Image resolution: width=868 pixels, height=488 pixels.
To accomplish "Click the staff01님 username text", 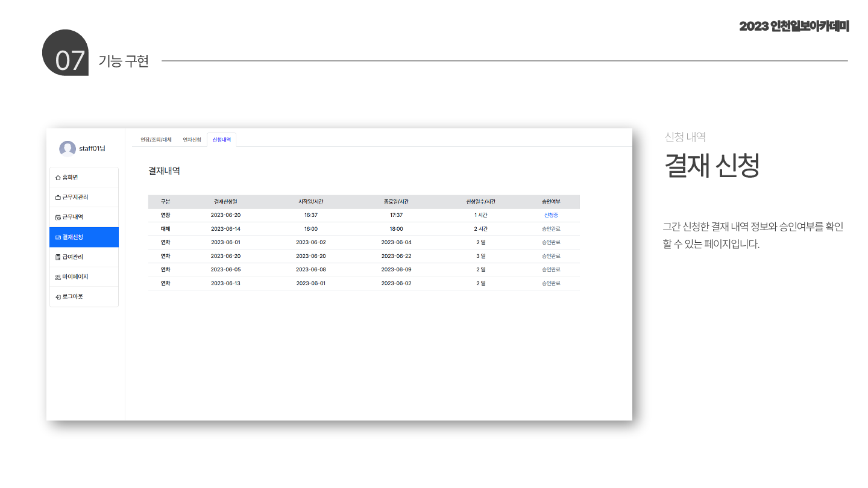I will 92,149.
